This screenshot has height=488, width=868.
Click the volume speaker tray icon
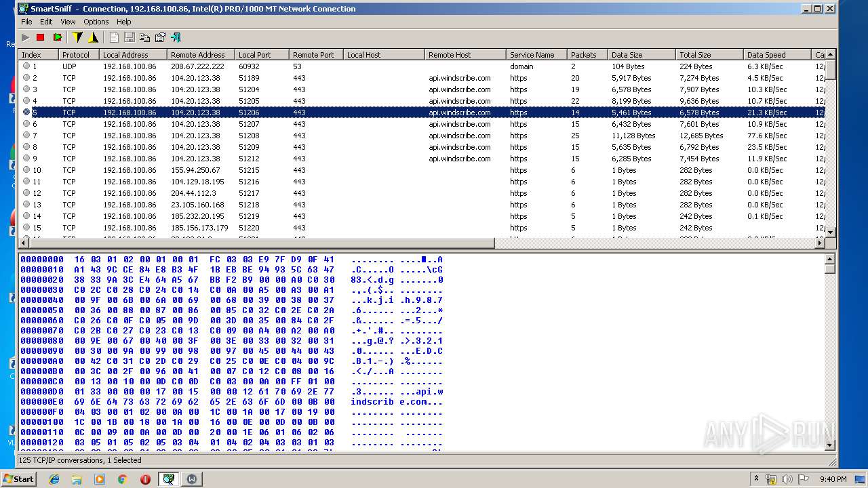pos(787,479)
